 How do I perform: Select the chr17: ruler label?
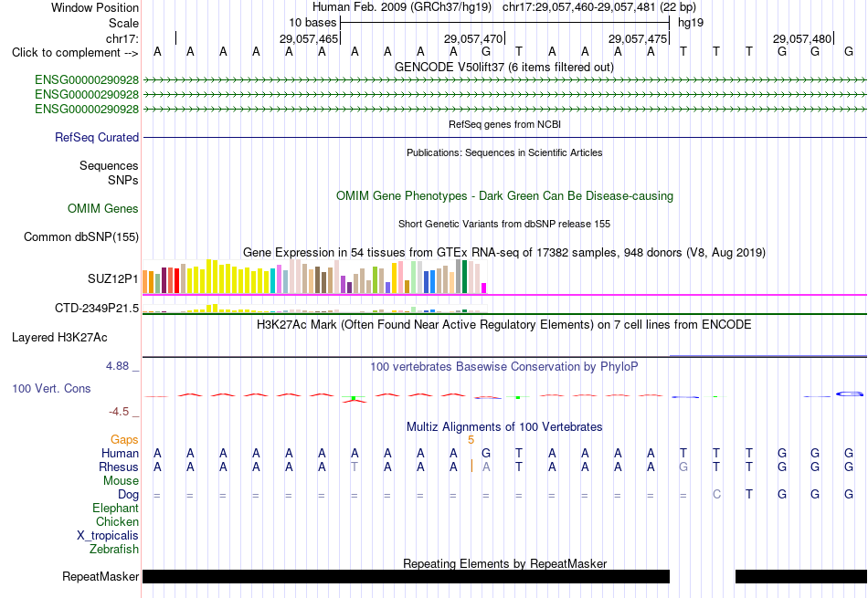[122, 38]
